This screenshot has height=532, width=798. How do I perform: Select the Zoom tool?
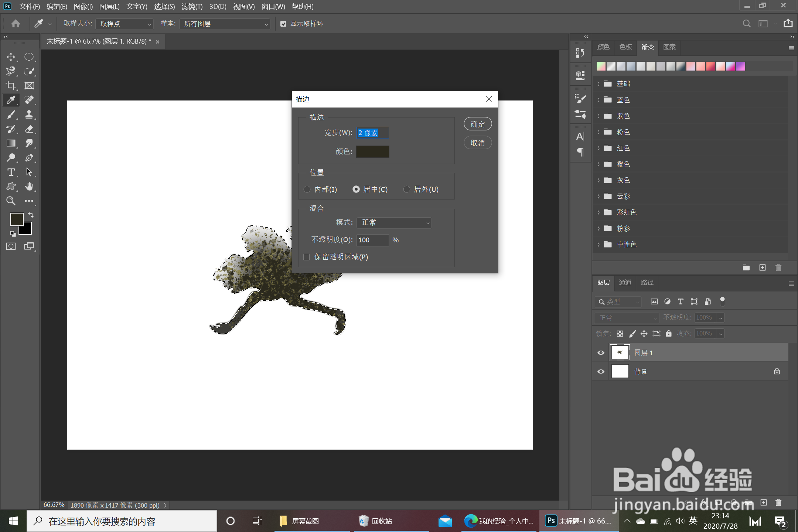[x=11, y=201]
